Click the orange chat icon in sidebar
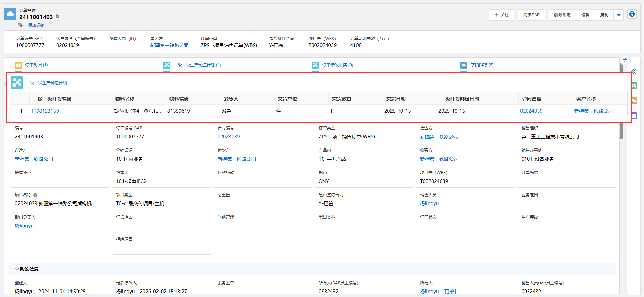The height and width of the screenshot is (297, 644). point(634,101)
